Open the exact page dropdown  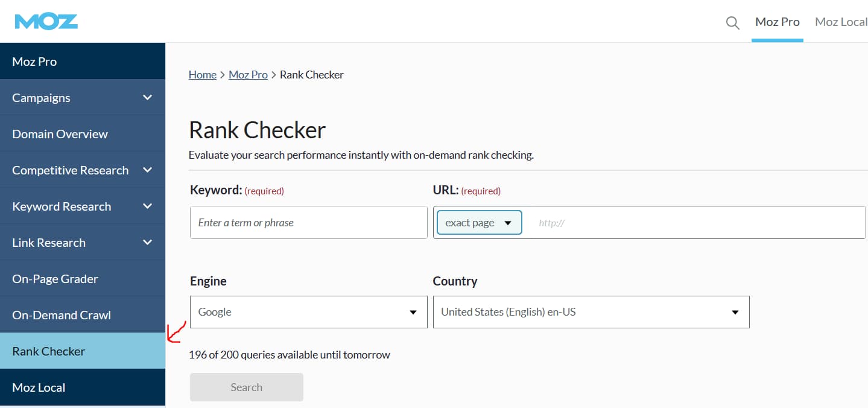pyautogui.click(x=479, y=223)
